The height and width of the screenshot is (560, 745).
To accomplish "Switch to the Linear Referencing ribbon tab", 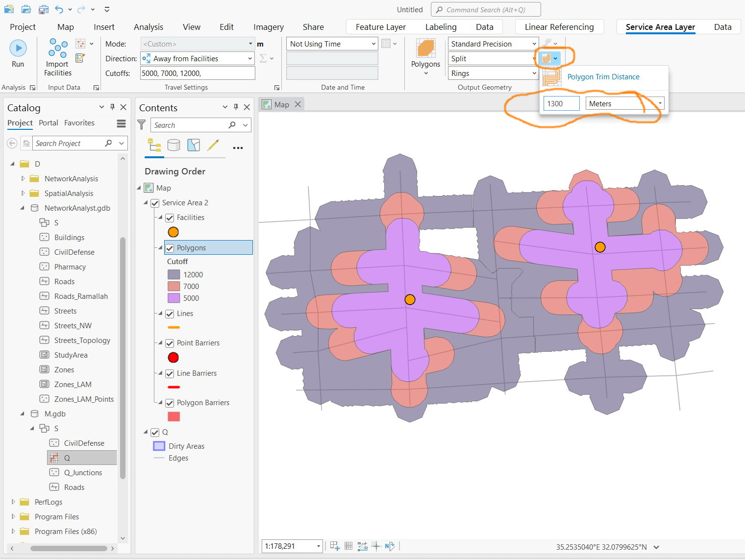I will point(559,27).
